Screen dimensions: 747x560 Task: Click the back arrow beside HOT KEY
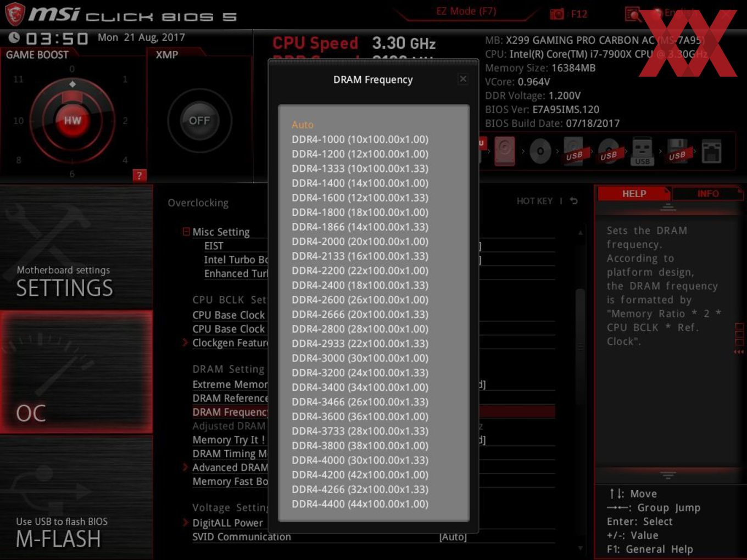tap(573, 201)
